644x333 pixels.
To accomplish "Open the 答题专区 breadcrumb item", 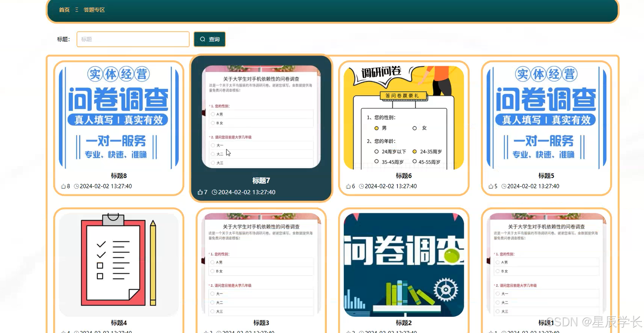I will coord(94,10).
